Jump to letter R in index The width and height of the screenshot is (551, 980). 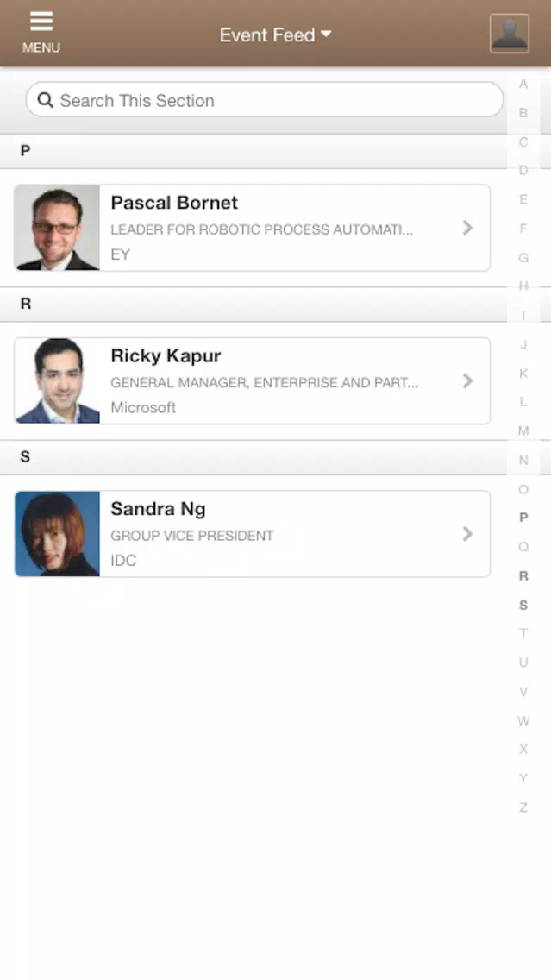pos(523,576)
